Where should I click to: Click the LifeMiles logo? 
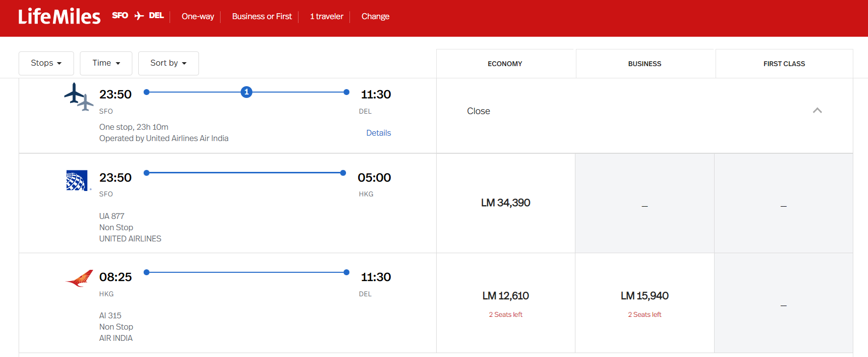(59, 16)
